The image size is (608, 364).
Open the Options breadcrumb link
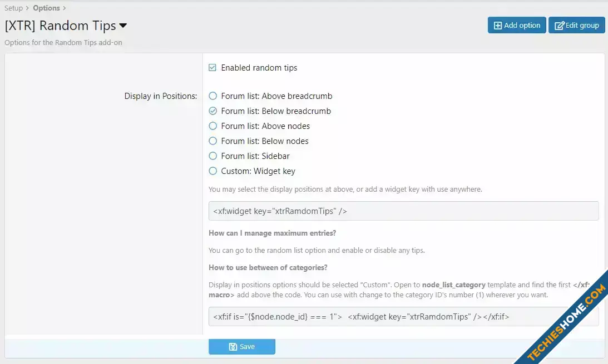tap(46, 8)
